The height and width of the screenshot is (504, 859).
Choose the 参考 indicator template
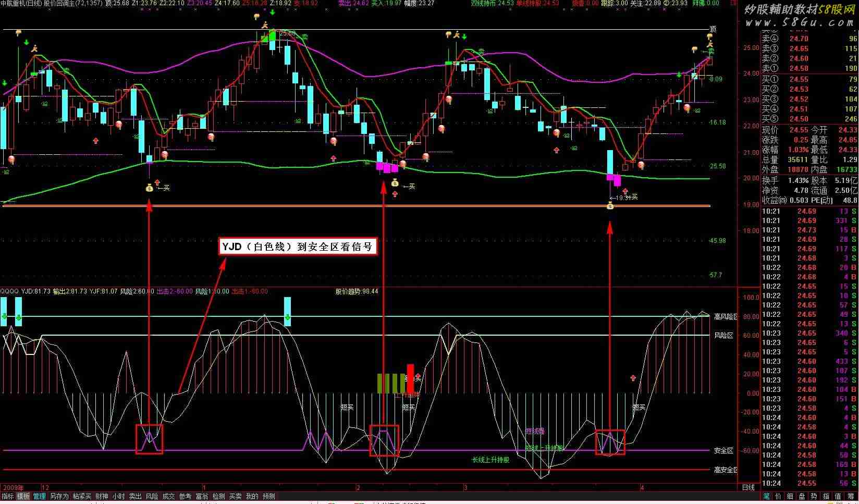pyautogui.click(x=185, y=497)
